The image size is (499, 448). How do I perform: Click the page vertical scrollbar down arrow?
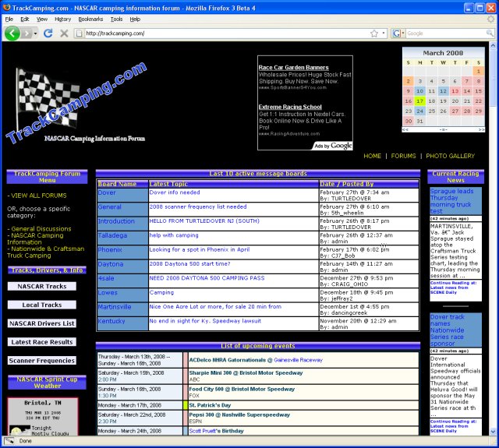click(493, 431)
